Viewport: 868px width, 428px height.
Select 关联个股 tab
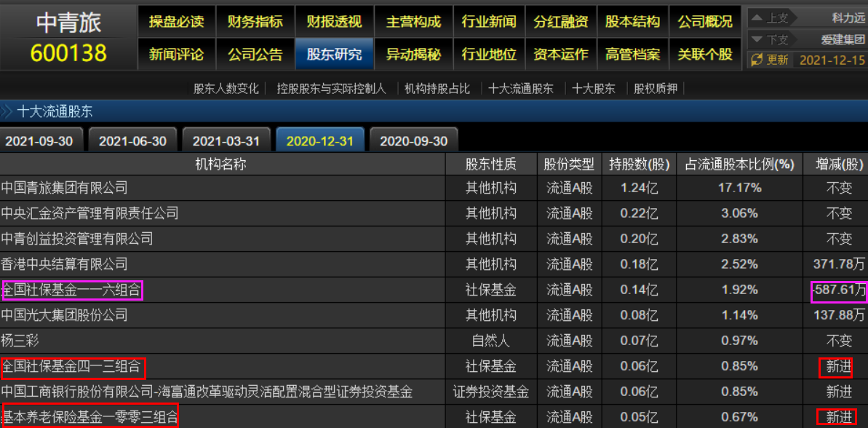coord(705,55)
